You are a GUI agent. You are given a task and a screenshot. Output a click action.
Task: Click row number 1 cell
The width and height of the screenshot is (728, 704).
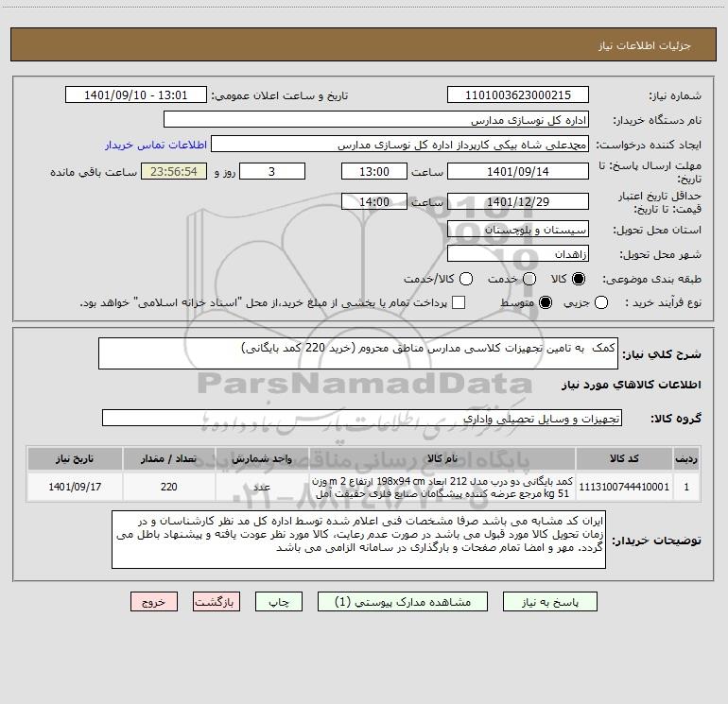pos(686,487)
